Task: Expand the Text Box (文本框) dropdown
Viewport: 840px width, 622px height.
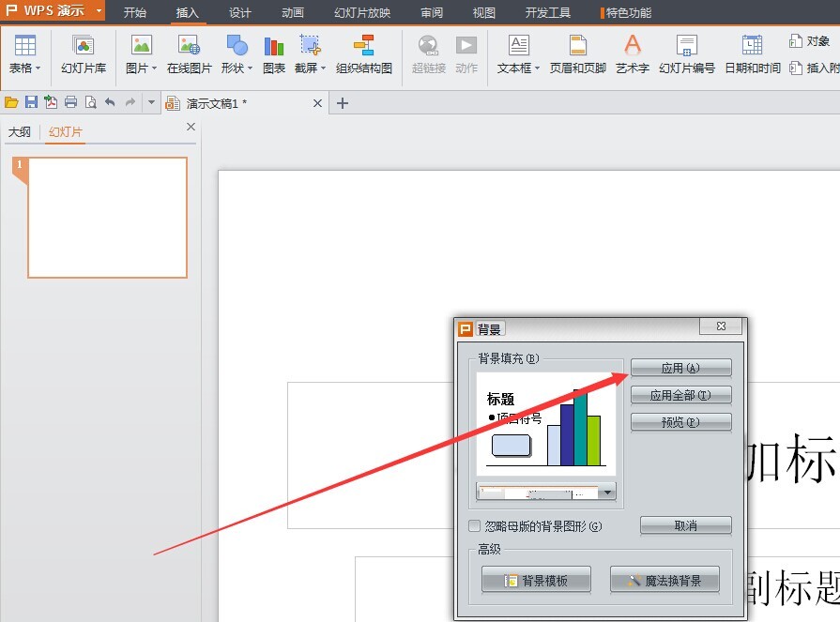Action: [x=537, y=68]
